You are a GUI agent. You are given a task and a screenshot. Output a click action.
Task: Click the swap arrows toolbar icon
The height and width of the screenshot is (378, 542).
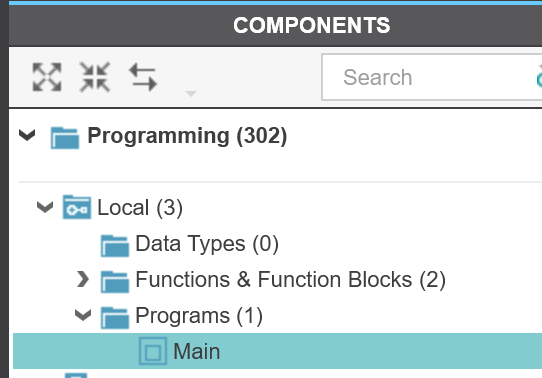[143, 77]
